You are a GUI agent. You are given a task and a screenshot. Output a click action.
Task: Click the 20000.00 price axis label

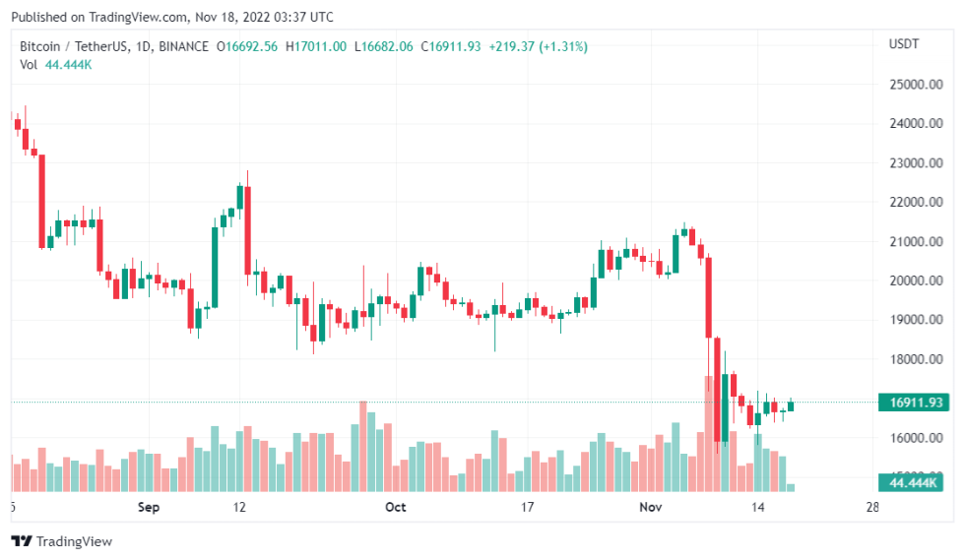(x=916, y=280)
